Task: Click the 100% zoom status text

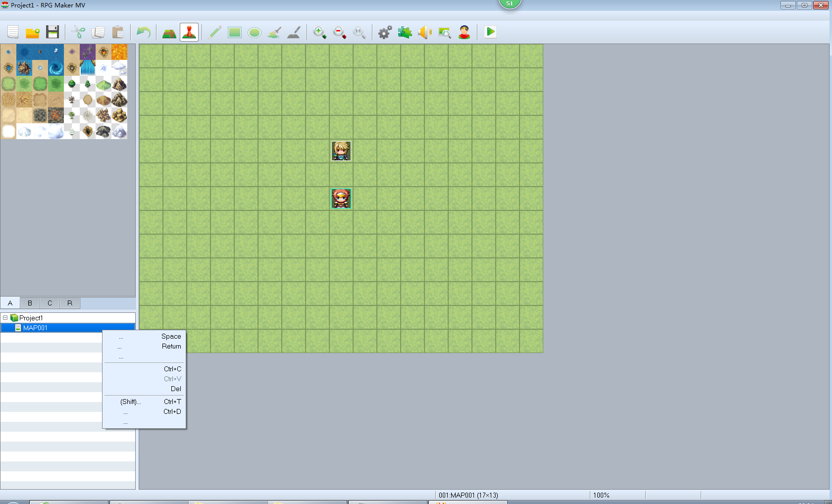Action: [601, 495]
